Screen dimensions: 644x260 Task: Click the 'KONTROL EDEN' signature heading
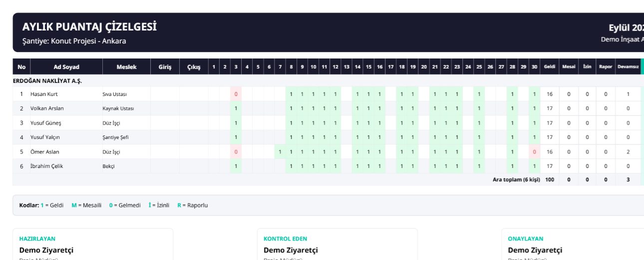pyautogui.click(x=286, y=239)
